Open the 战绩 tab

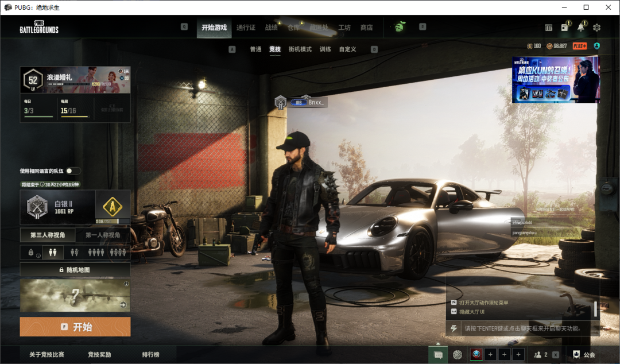271,28
